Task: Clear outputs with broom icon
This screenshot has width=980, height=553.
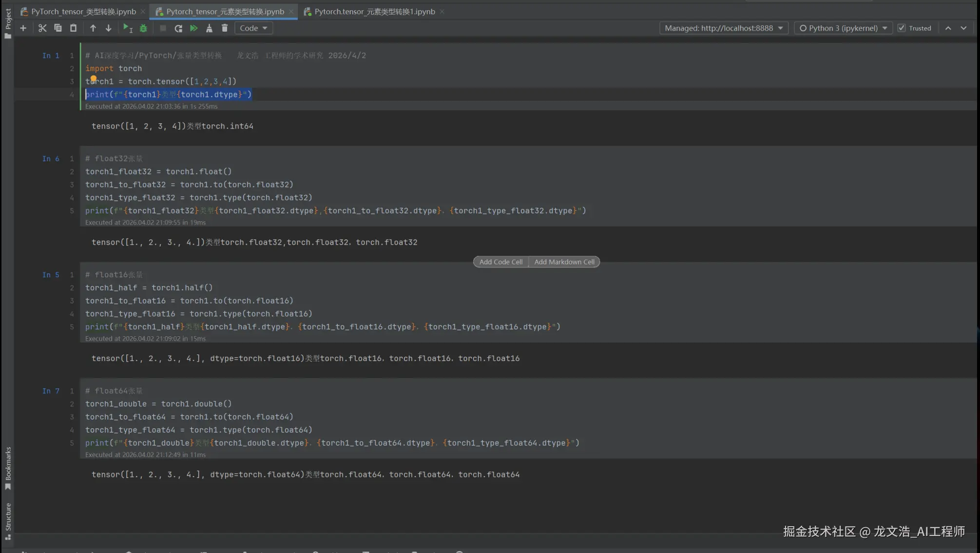Action: 209,28
